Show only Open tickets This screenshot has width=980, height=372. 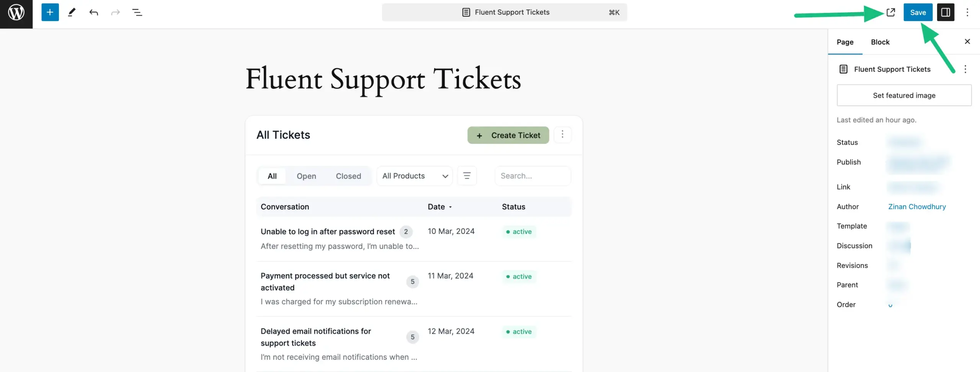coord(306,176)
